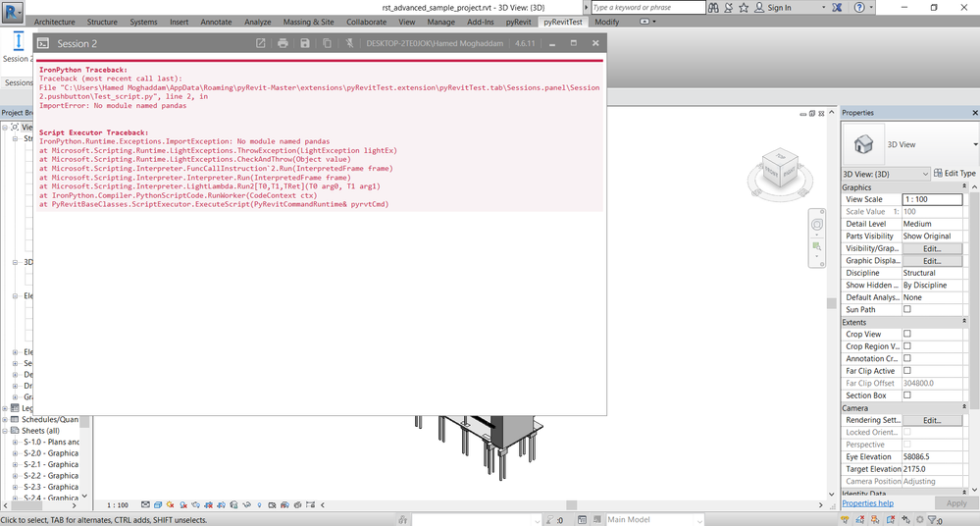Click the Visibility/Graphics Edit button
Image resolution: width=980 pixels, height=526 pixels.
click(932, 248)
